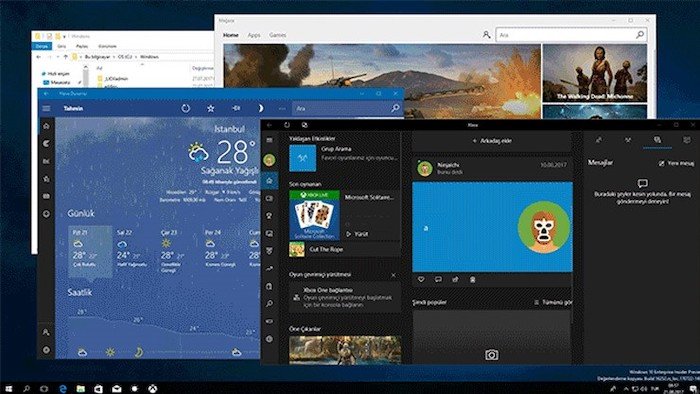Switch to Apps tab in Store window
The image size is (700, 394).
254,35
